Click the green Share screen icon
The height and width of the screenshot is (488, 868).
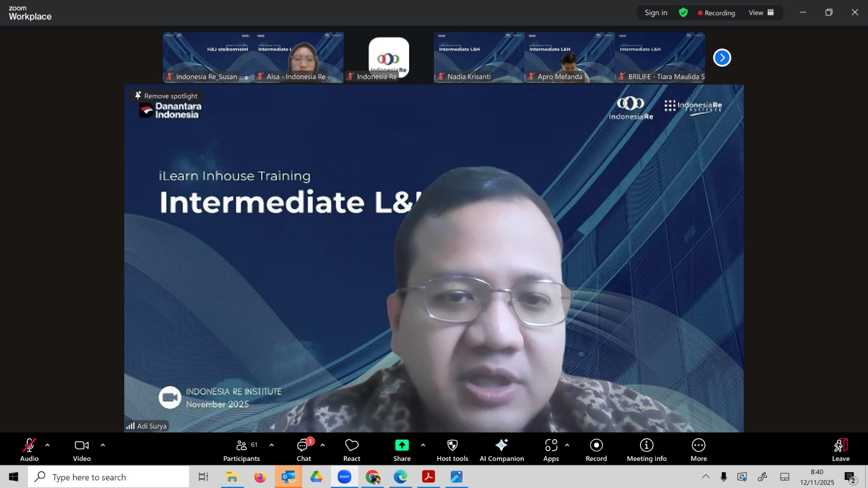tap(401, 445)
